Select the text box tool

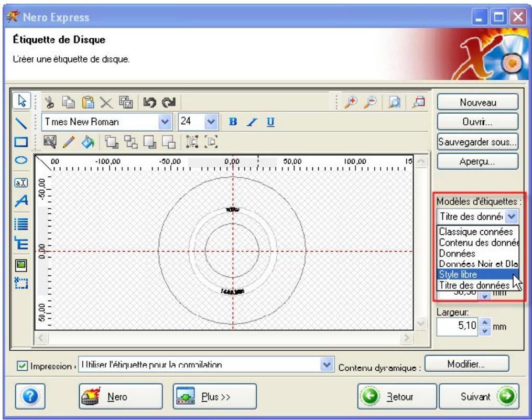click(x=21, y=182)
